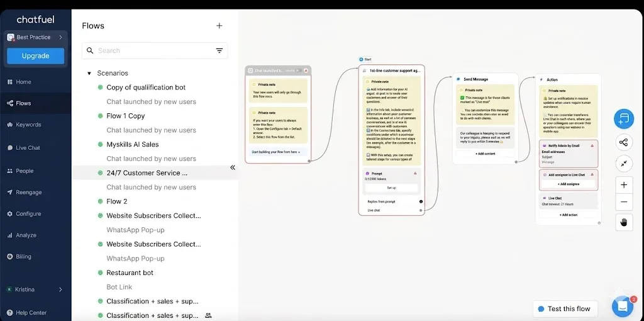Click the chatfuel logo

pos(35,20)
